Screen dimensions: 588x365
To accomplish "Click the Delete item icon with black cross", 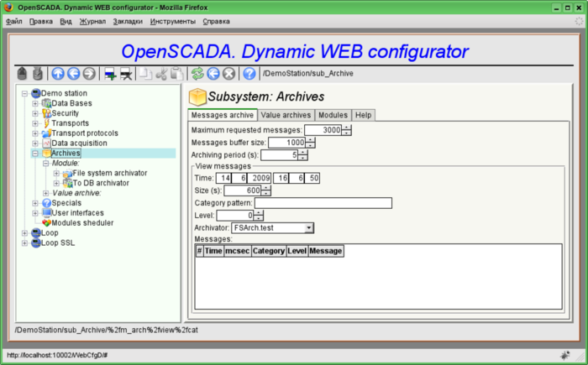I will pos(126,74).
